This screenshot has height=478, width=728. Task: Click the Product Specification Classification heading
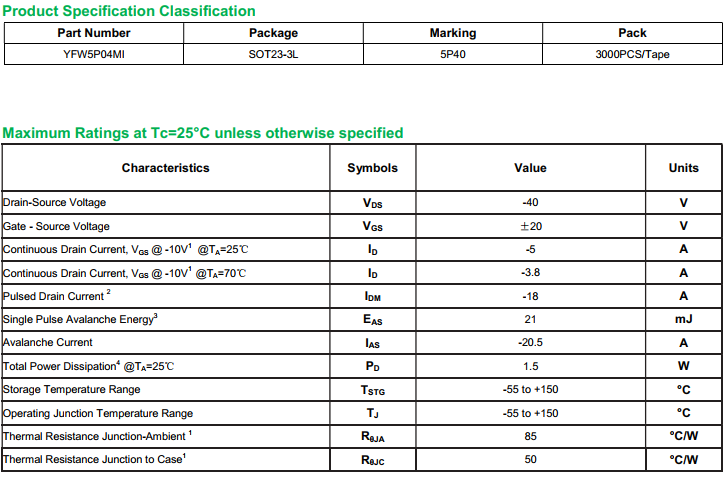(x=129, y=11)
